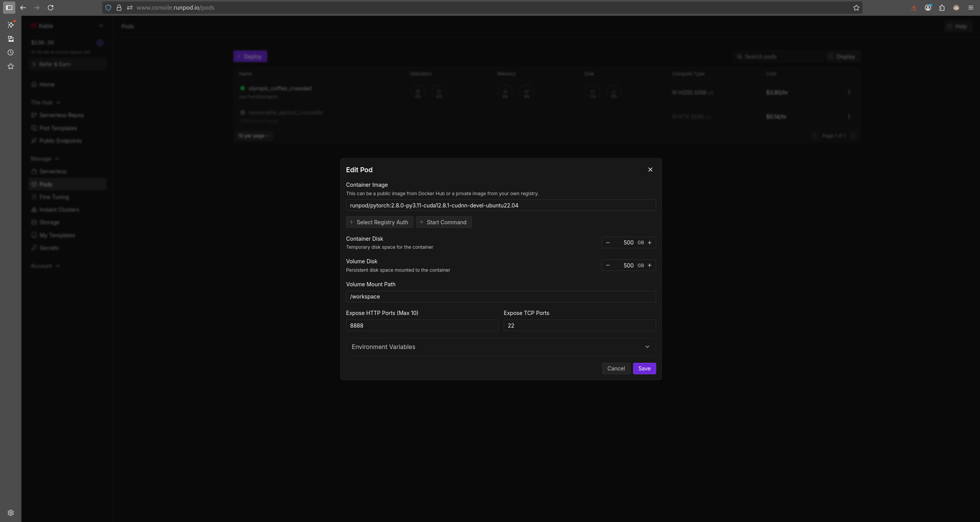This screenshot has height=522, width=980.
Task: Click the Container Image input field
Action: (500, 206)
